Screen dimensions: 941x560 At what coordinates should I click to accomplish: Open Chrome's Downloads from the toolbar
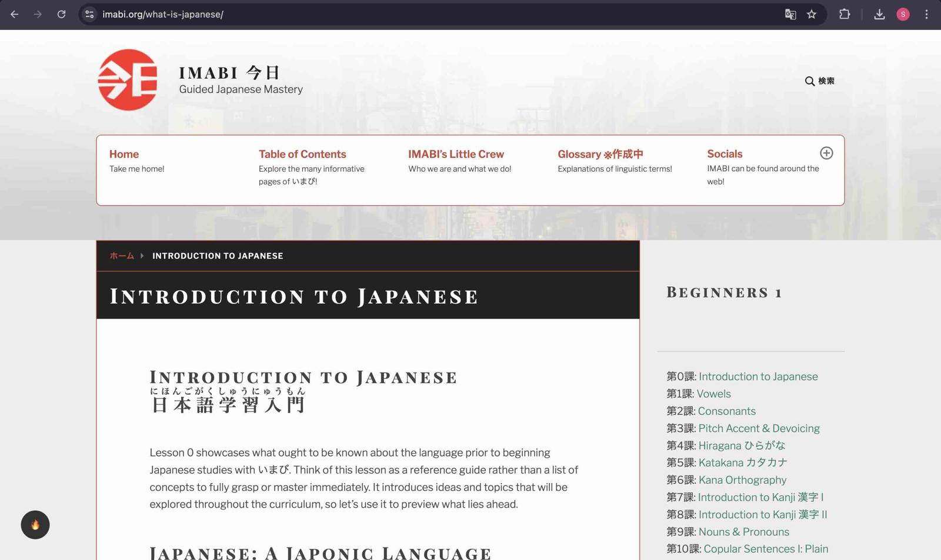[x=879, y=14]
